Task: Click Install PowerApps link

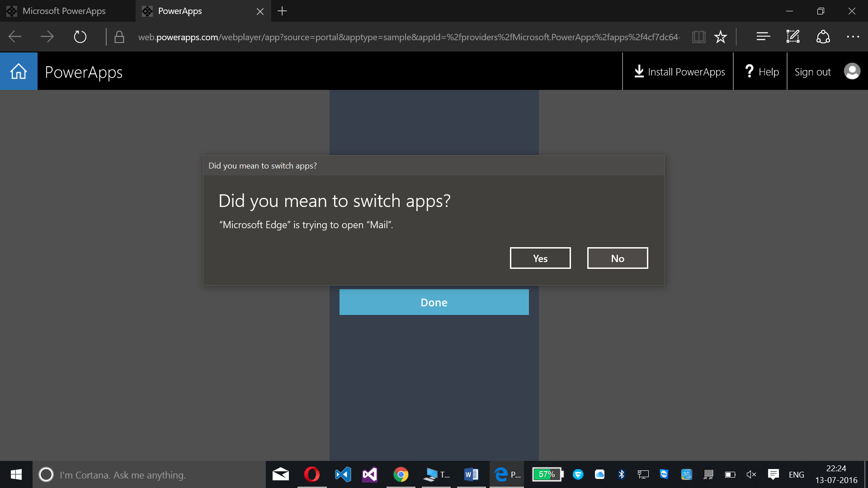Action: tap(679, 71)
